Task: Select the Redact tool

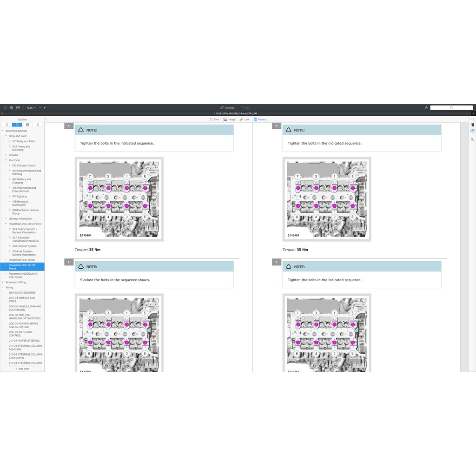Action: pyautogui.click(x=260, y=119)
